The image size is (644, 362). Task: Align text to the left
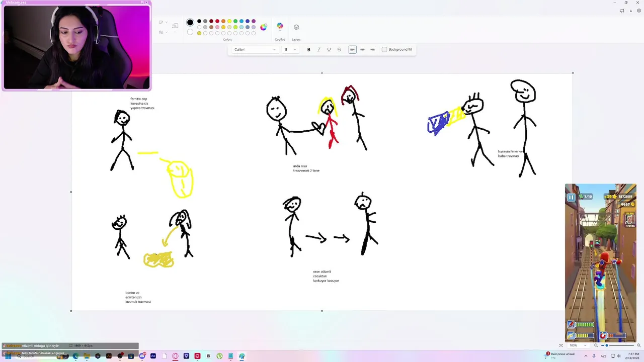pos(352,49)
